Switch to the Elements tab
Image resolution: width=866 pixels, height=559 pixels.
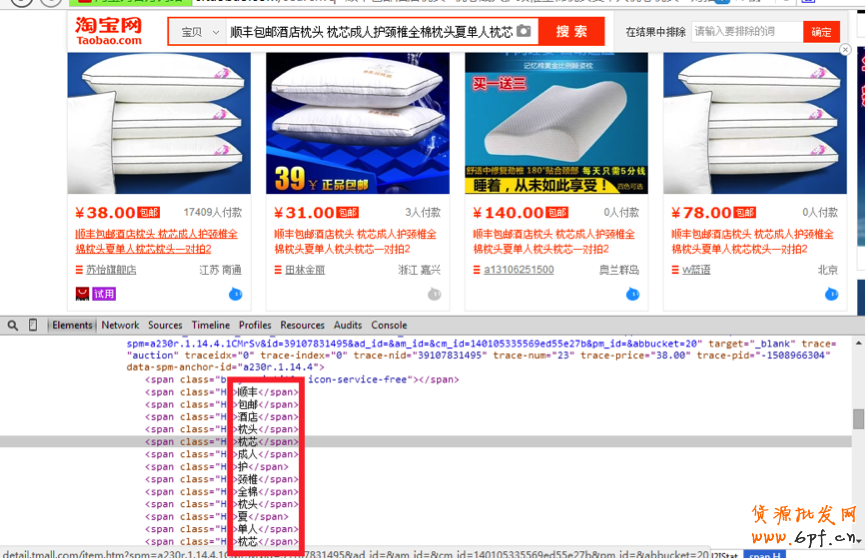click(x=72, y=325)
